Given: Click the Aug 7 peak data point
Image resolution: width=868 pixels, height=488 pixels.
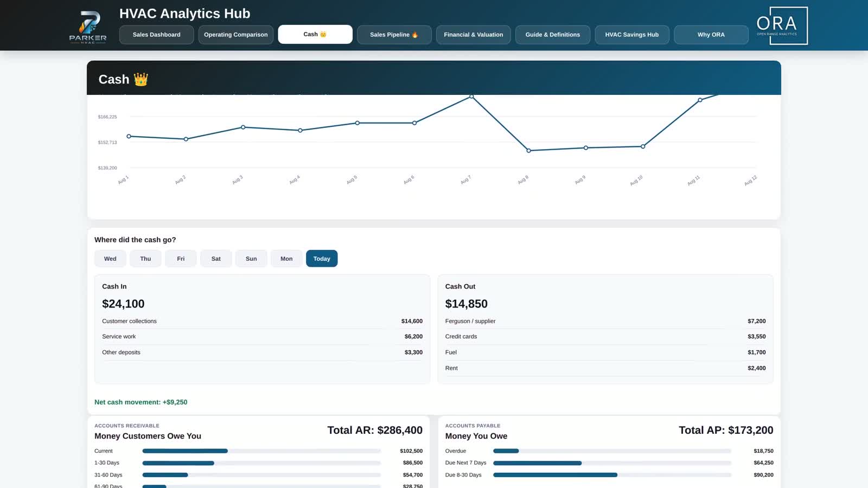Looking at the screenshot, I should coord(471,97).
